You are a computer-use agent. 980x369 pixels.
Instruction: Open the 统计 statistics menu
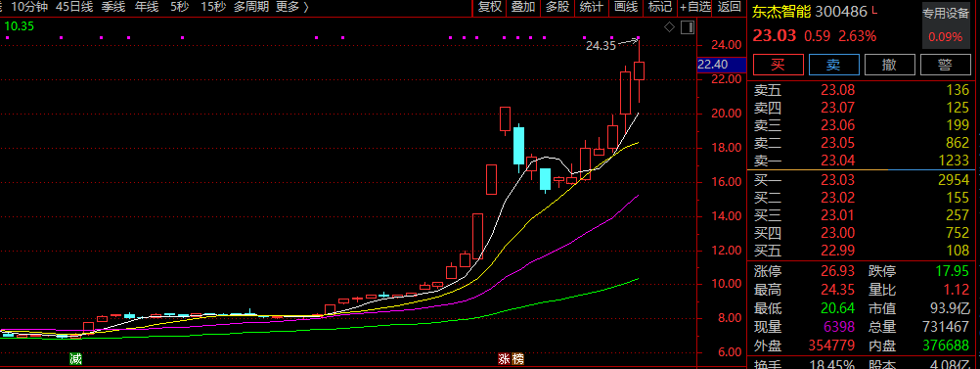click(592, 8)
